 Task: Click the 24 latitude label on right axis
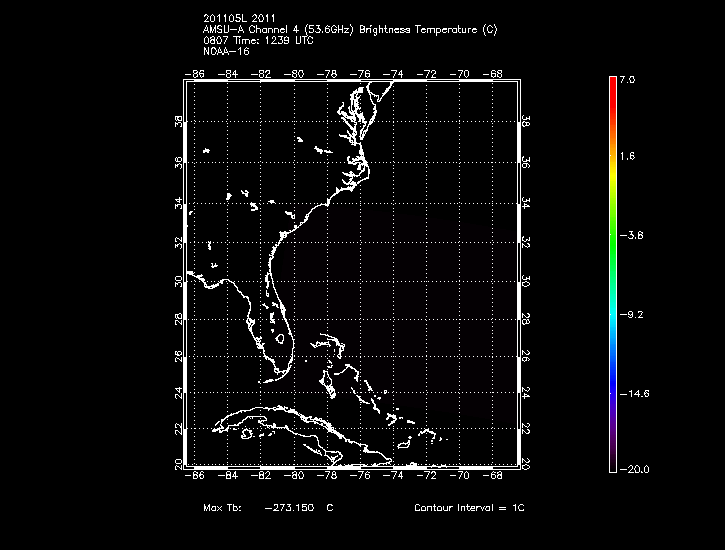(528, 393)
